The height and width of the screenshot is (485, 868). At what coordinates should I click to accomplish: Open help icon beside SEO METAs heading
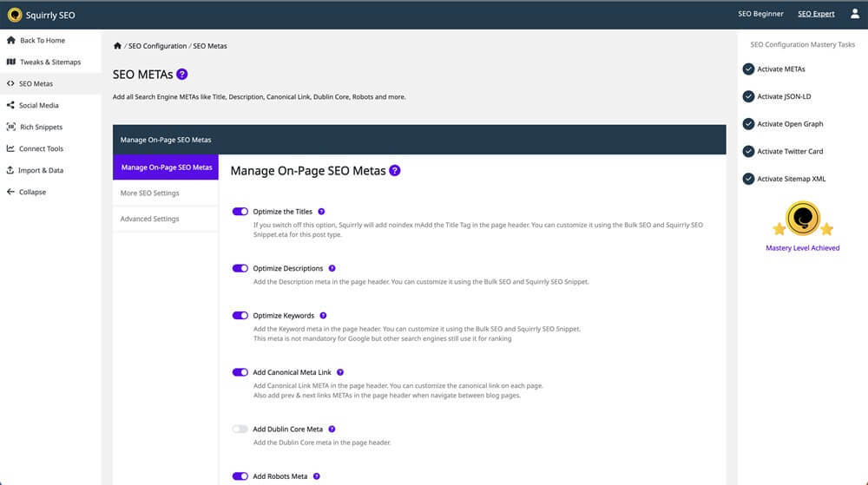(182, 74)
